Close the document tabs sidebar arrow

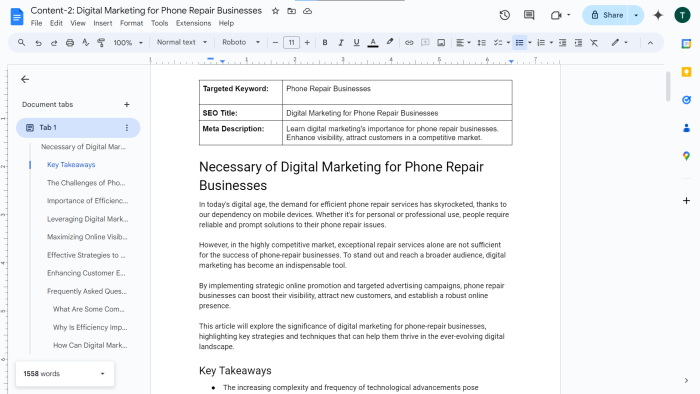coord(25,79)
